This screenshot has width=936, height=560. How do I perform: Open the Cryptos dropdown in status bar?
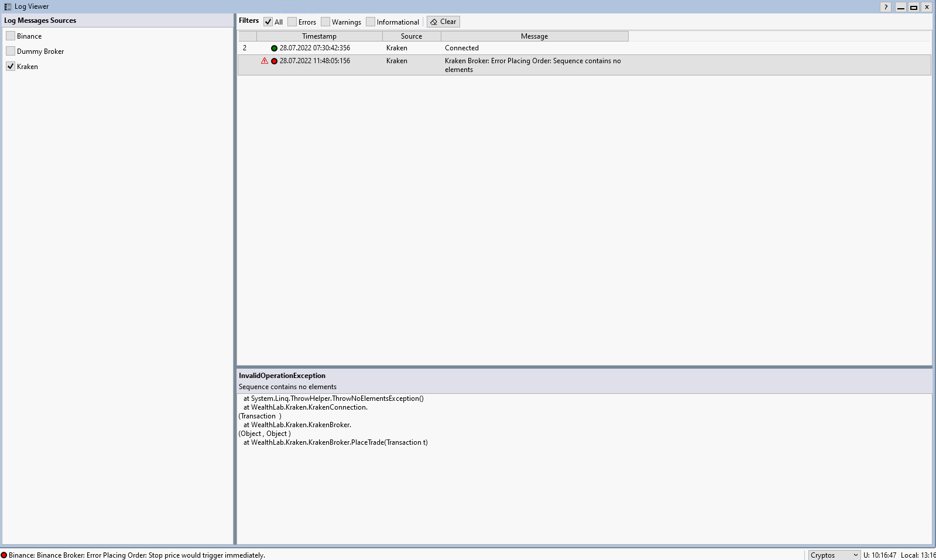[x=834, y=555]
